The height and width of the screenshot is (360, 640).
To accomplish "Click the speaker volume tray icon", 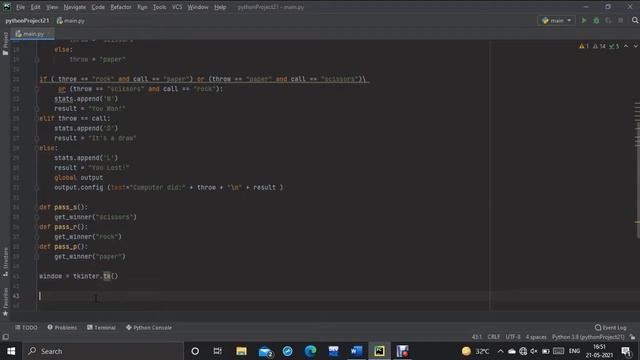I will pos(533,351).
